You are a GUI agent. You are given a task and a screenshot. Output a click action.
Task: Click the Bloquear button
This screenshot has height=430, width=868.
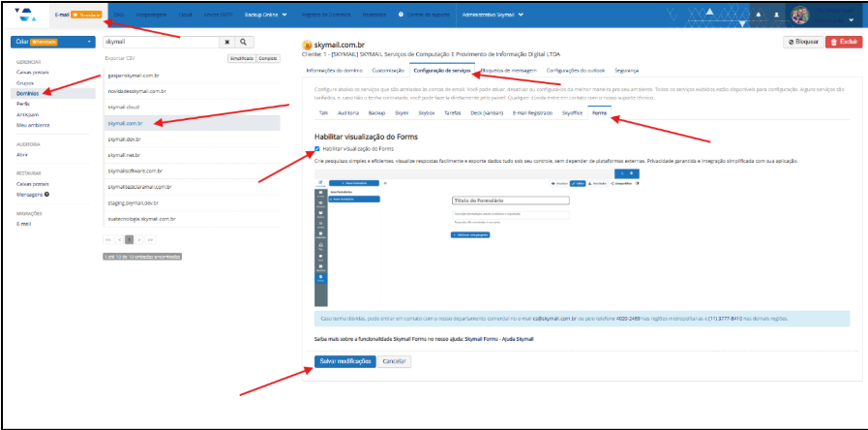coord(802,43)
